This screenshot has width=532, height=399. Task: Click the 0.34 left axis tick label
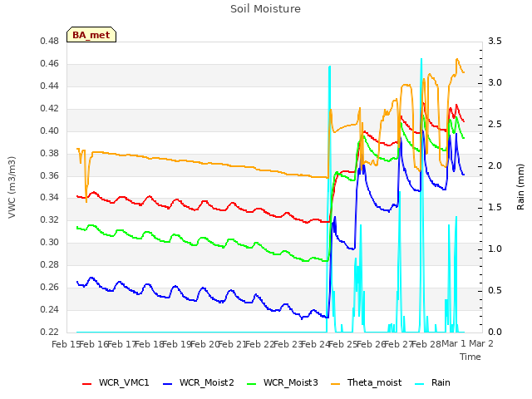(x=49, y=198)
